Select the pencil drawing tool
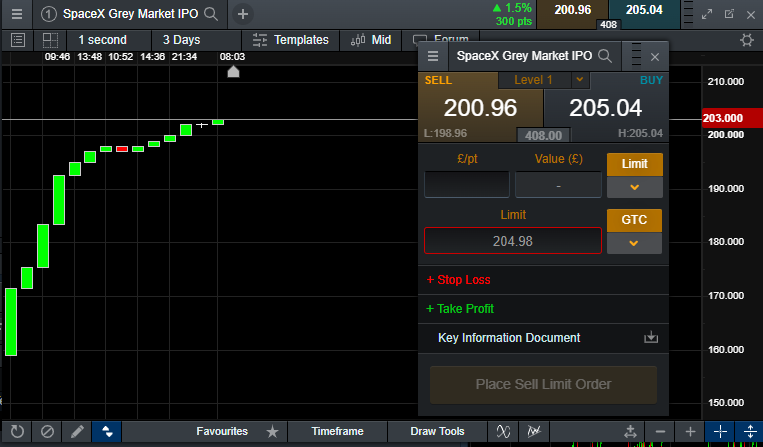 click(x=77, y=431)
